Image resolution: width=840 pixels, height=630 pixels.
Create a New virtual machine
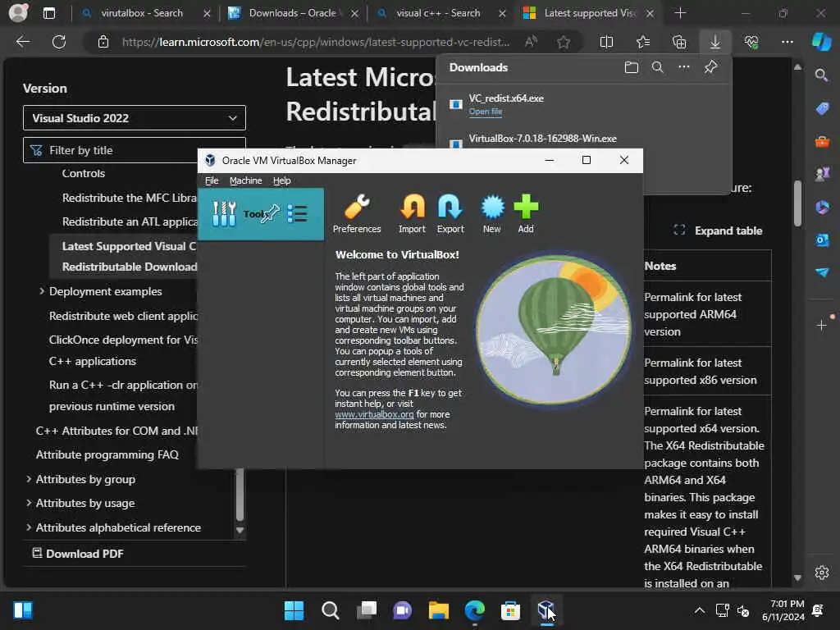point(492,214)
